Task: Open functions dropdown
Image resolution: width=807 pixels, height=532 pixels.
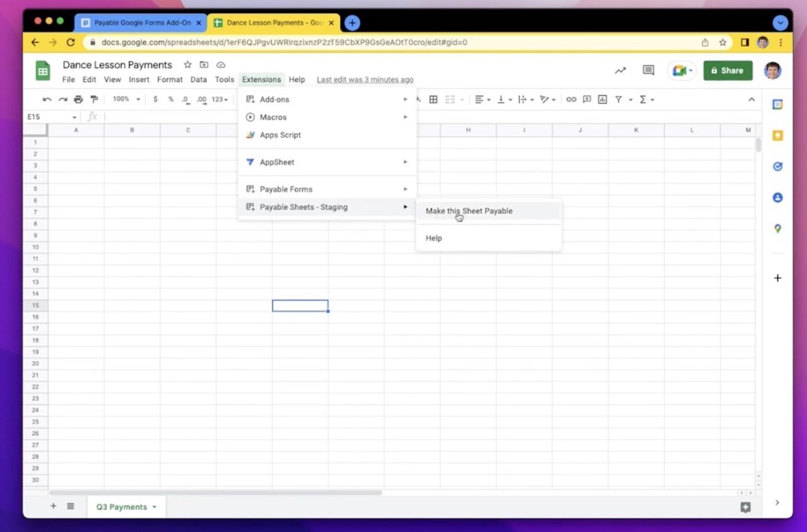Action: coord(647,99)
